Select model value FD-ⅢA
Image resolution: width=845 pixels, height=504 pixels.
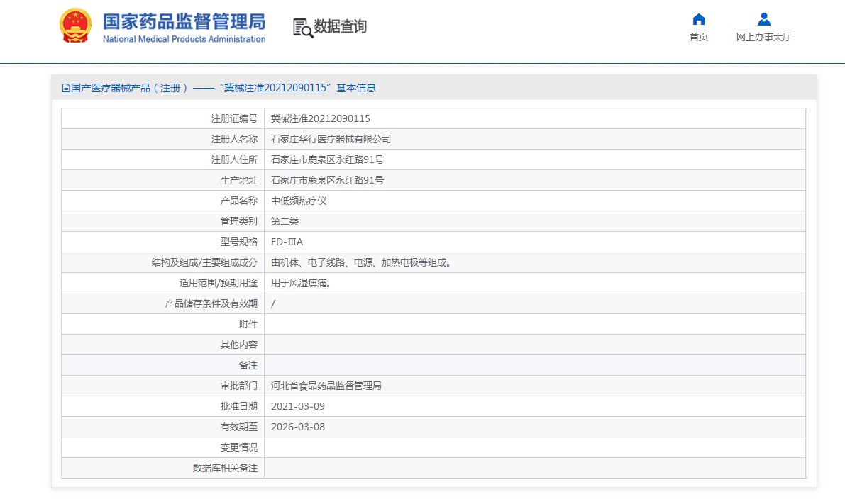[287, 242]
